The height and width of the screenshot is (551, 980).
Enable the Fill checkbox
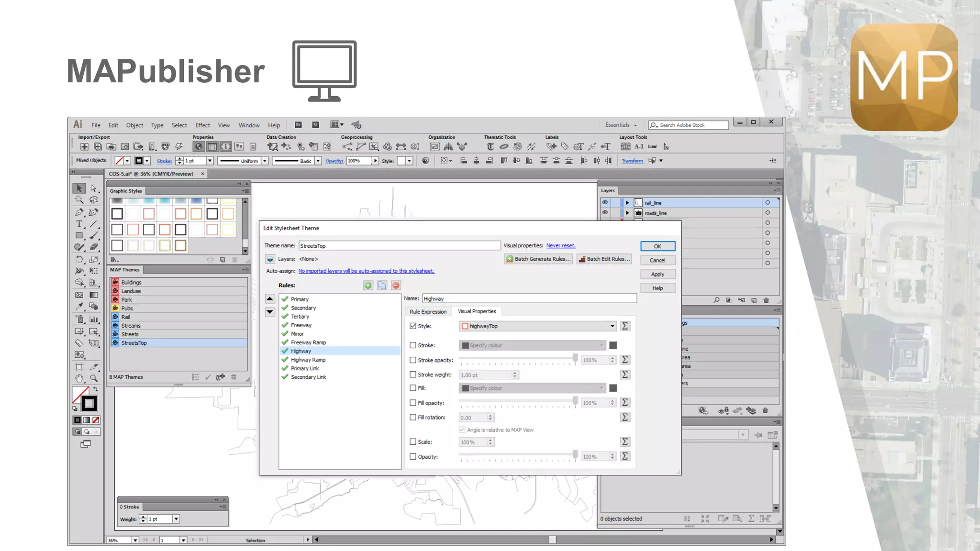[413, 388]
